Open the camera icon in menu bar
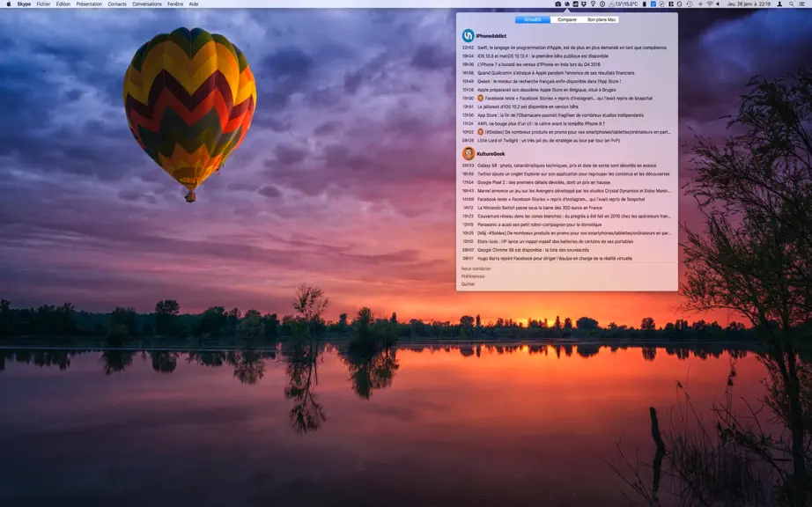Image resolution: width=812 pixels, height=507 pixels. (x=557, y=4)
